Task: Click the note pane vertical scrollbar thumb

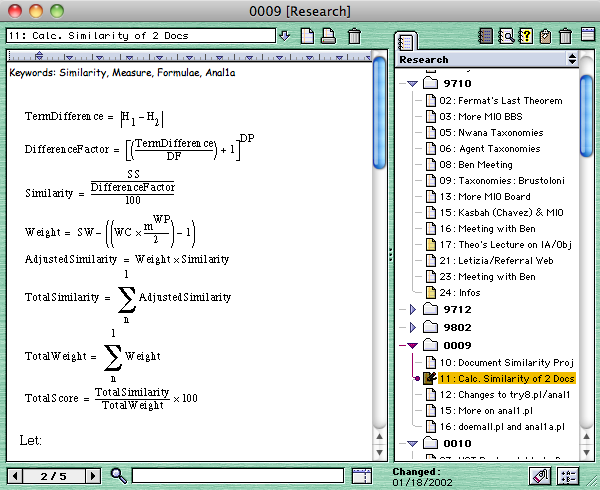Action: coord(379,112)
